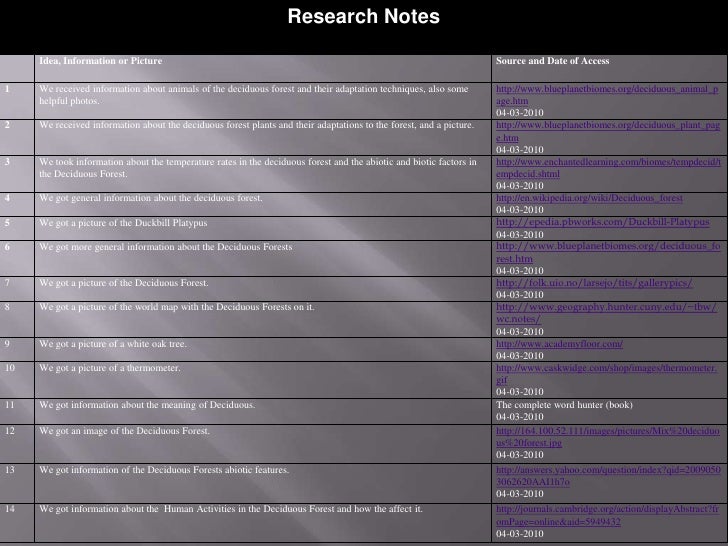Screen dimensions: 728x546
Task: Click the thermometer picture note
Action: click(x=110, y=368)
